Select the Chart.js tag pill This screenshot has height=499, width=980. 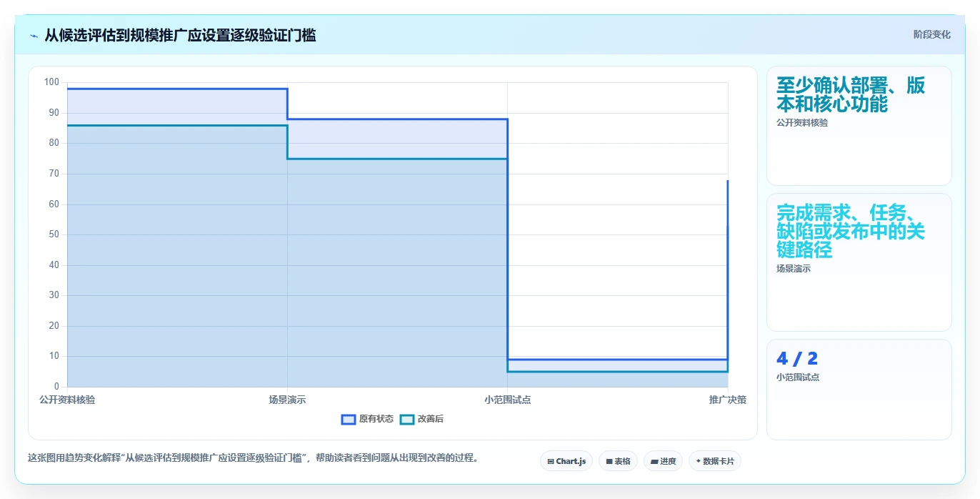coord(566,461)
